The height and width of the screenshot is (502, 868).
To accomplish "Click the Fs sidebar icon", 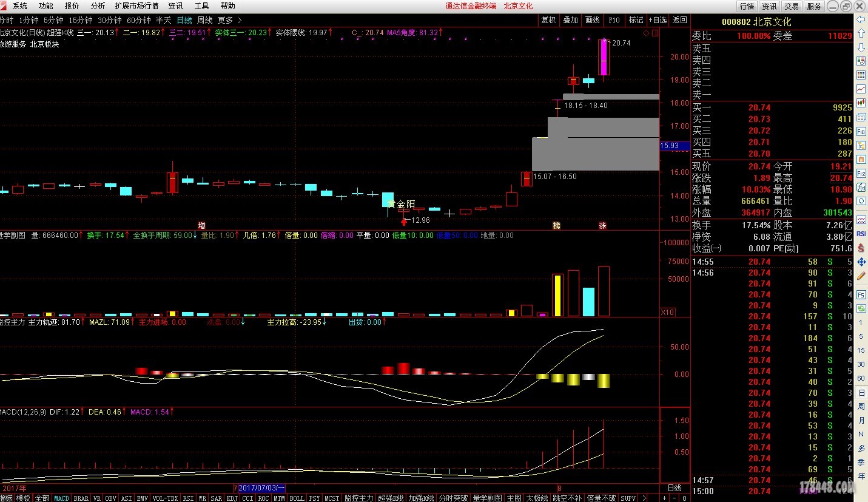I will click(861, 294).
